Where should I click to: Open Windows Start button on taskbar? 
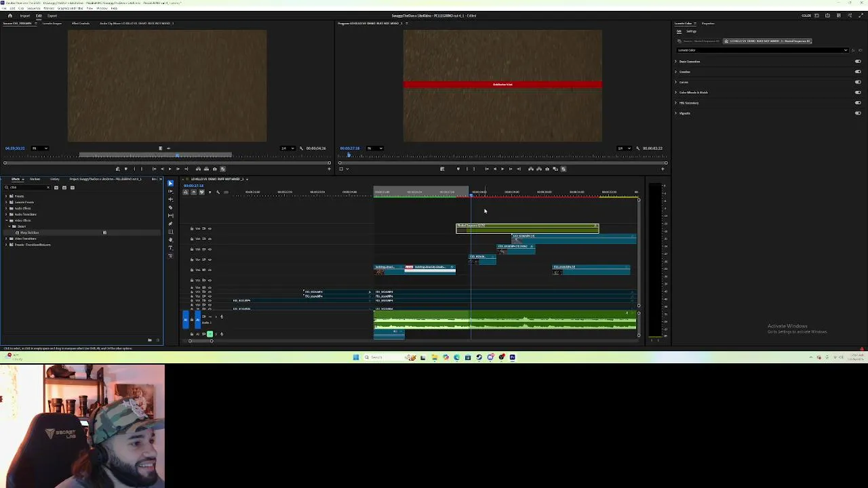tap(355, 357)
